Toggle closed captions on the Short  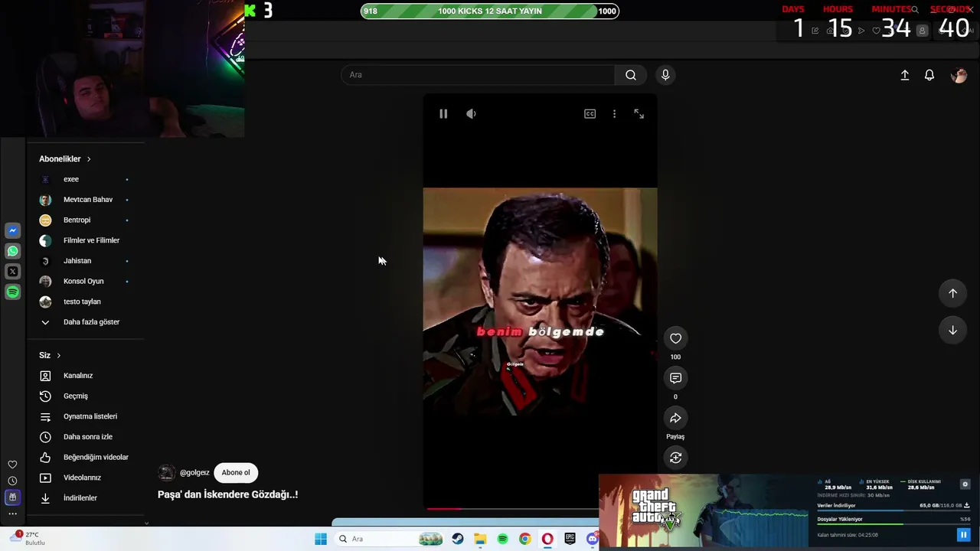point(590,114)
